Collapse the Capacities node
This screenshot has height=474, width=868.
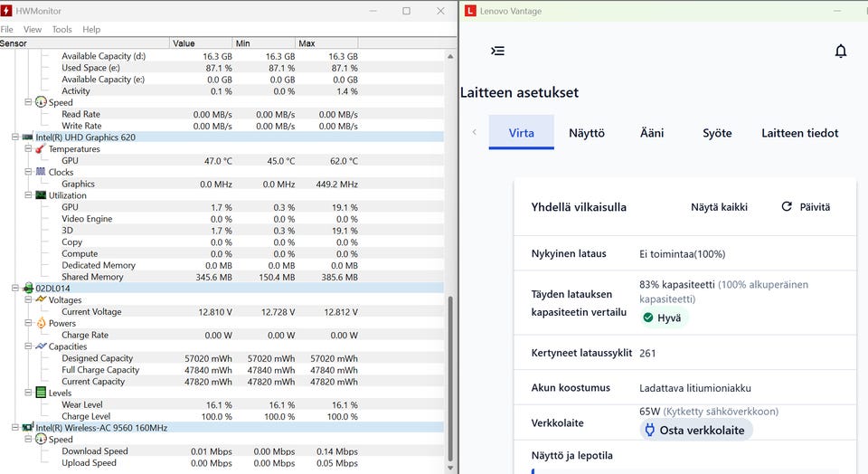pyautogui.click(x=28, y=346)
